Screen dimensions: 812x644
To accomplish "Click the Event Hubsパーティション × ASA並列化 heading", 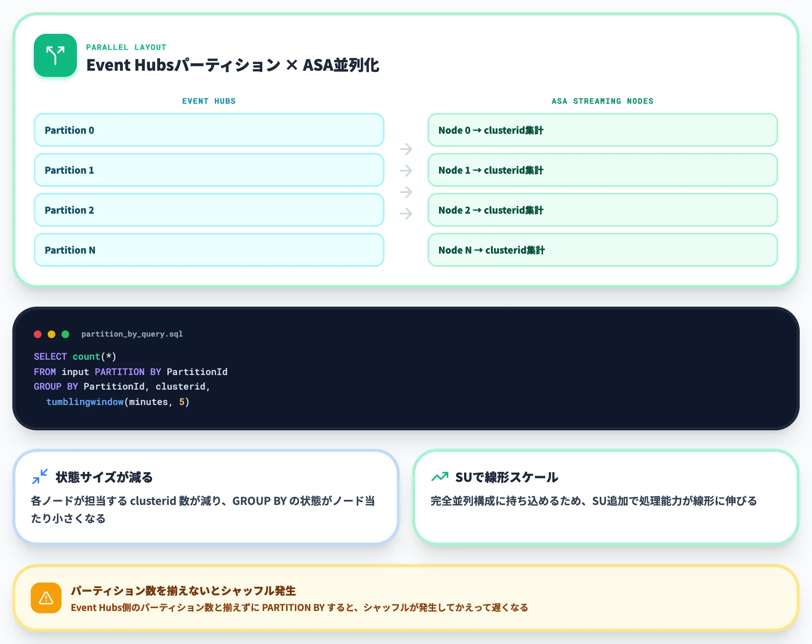I will point(233,65).
